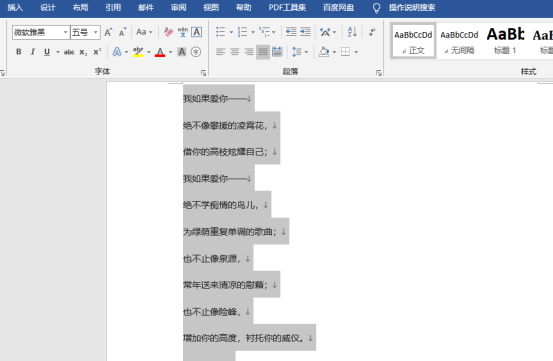
Task: Align text left
Action: [220, 52]
